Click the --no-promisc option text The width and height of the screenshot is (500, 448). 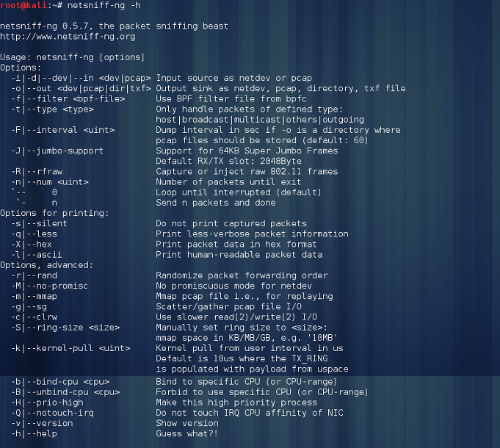50,286
